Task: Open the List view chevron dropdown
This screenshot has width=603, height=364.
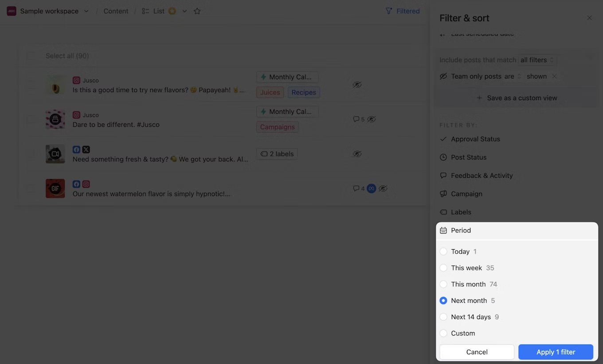Action: tap(184, 11)
